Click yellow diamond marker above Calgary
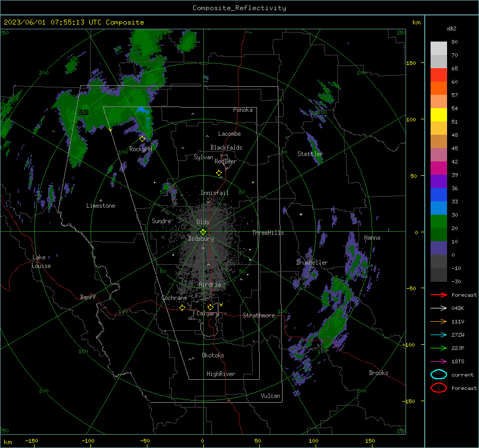Viewport: 479px width, 448px height. (210, 307)
